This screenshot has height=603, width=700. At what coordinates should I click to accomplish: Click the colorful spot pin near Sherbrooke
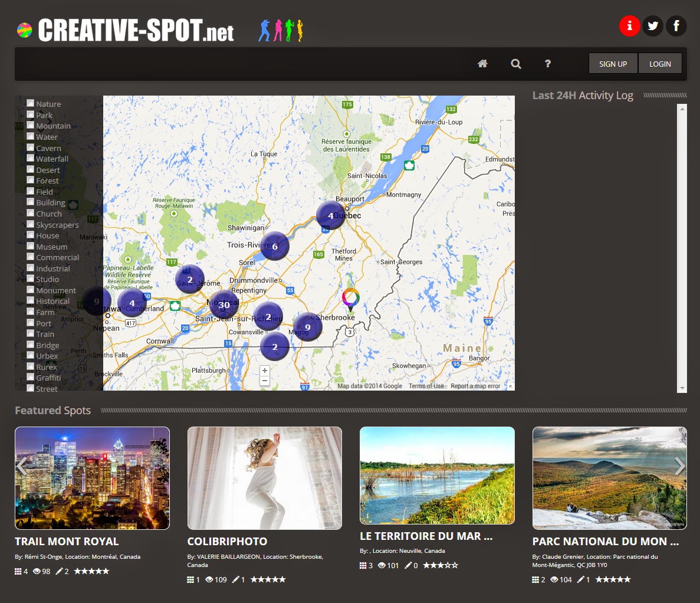pyautogui.click(x=350, y=299)
